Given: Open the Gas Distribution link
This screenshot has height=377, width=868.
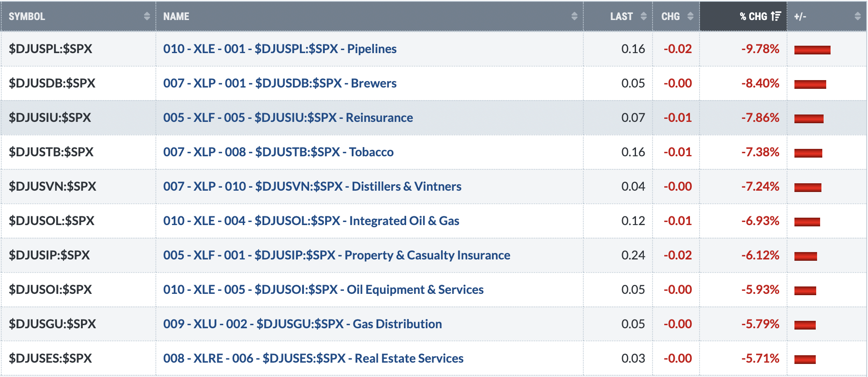Looking at the screenshot, I should 303,324.
